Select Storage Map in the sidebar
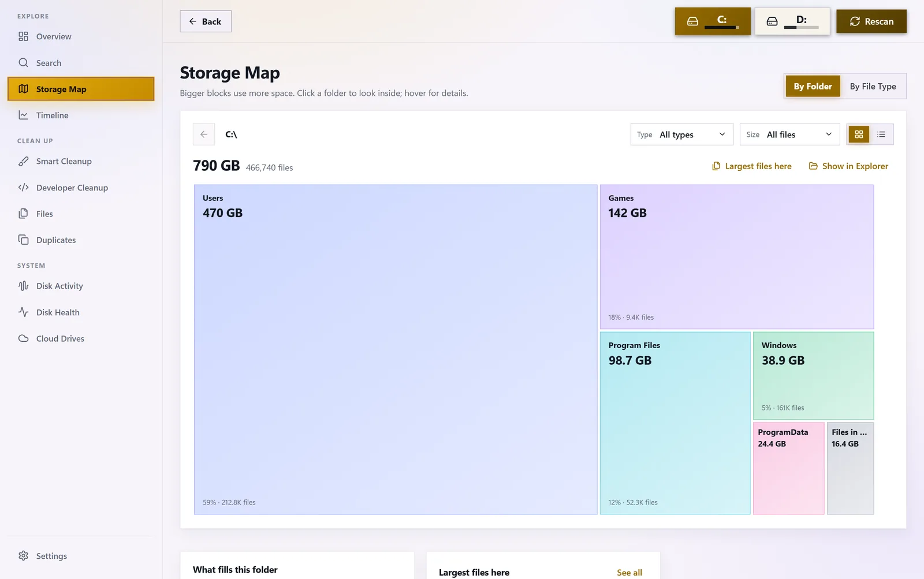This screenshot has width=924, height=579. point(81,89)
